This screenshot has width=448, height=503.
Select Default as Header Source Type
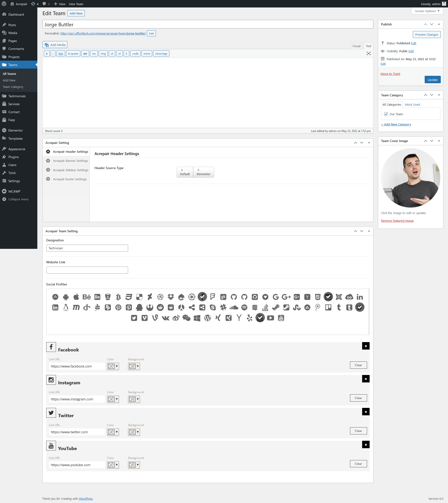[185, 172]
